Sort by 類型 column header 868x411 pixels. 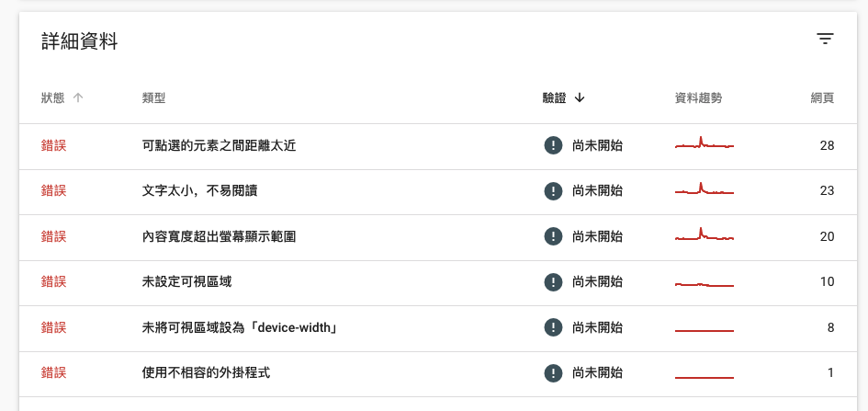click(x=153, y=98)
